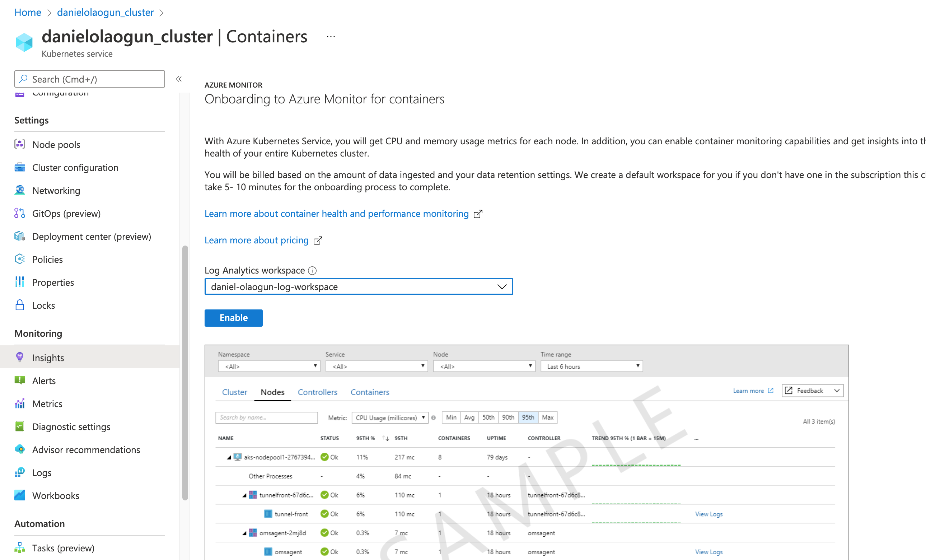The height and width of the screenshot is (560, 926).
Task: Open the Locks padlock icon
Action: click(19, 305)
